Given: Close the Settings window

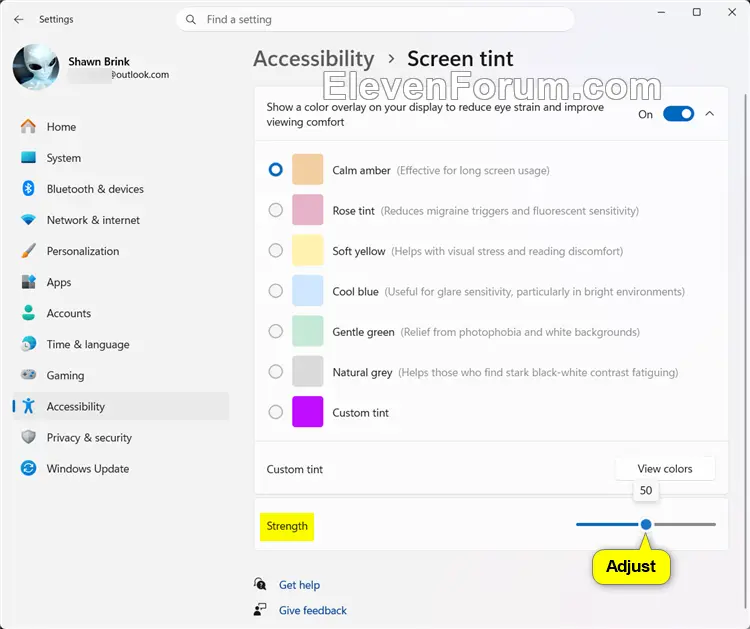Looking at the screenshot, I should click(x=732, y=12).
